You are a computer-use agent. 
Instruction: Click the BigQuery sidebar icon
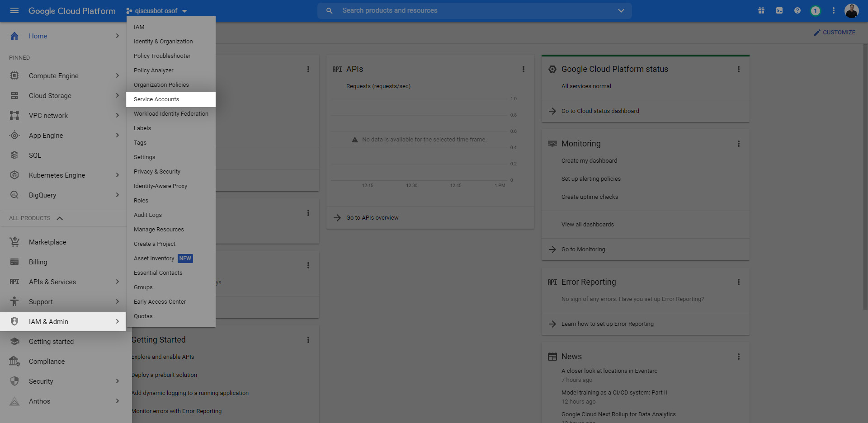pyautogui.click(x=14, y=195)
